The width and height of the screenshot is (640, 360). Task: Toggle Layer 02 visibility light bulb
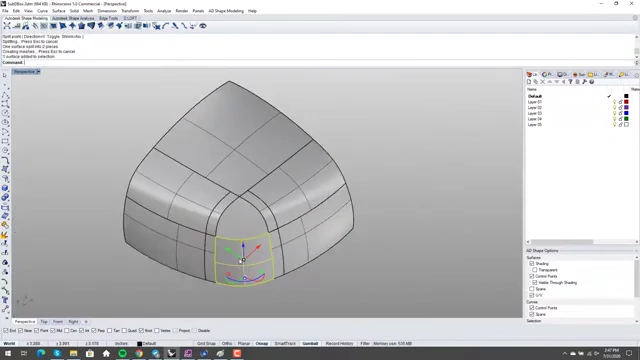(614, 107)
